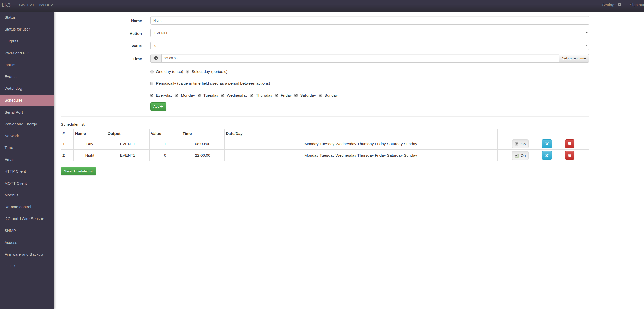Open the Watchdog sidebar menu item
The width and height of the screenshot is (644, 309).
(13, 88)
